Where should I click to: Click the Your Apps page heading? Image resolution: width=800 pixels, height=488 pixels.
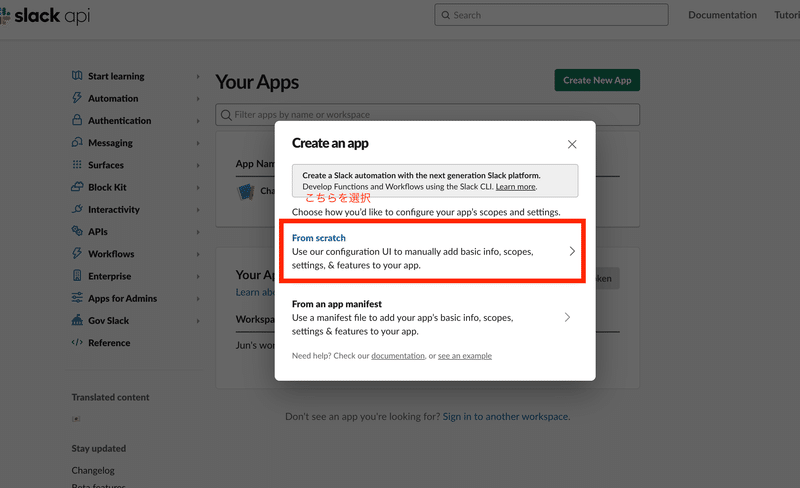[x=257, y=82]
